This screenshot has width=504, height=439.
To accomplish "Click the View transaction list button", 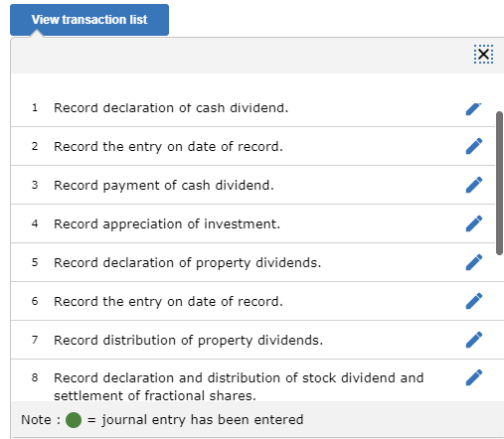I will (89, 20).
